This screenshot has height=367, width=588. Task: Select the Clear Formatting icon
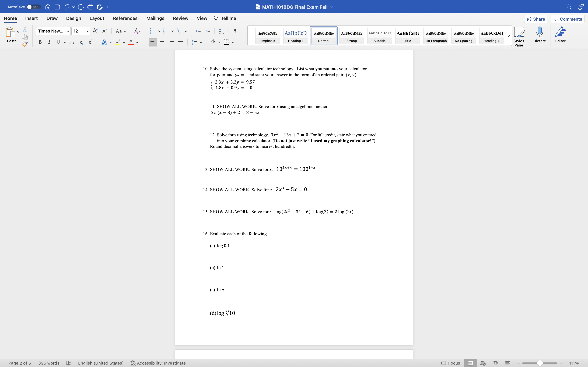pos(137,31)
